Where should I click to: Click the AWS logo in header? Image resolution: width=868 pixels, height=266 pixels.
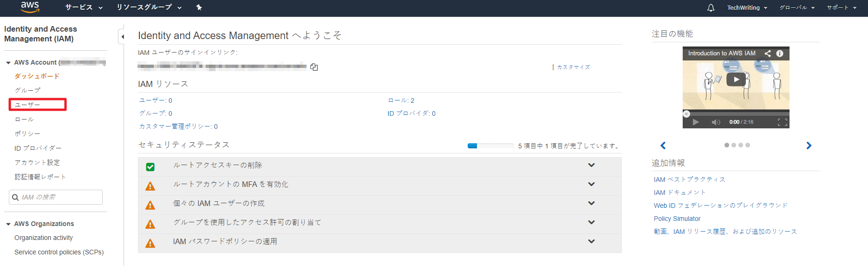(x=30, y=7)
